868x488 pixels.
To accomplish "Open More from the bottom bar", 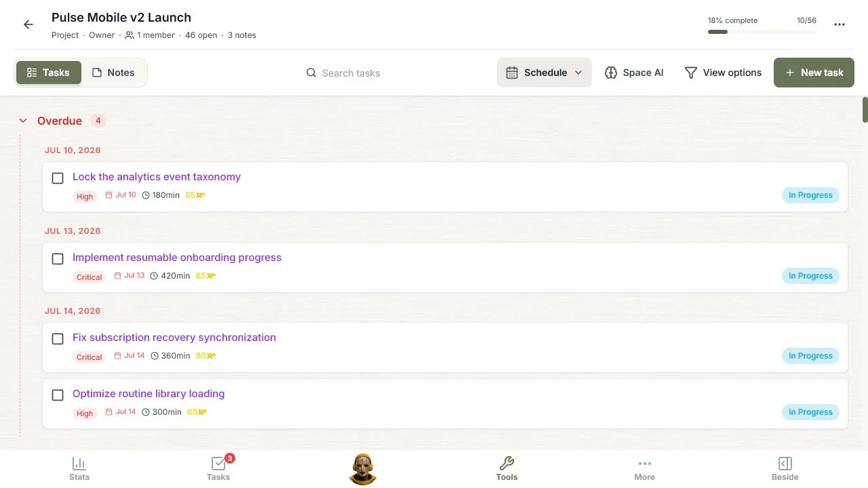I will [x=644, y=468].
